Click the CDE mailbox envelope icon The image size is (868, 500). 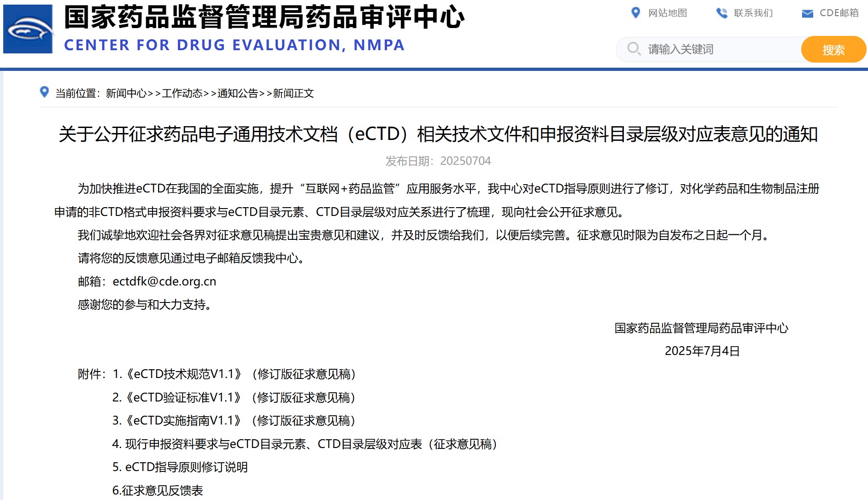807,13
